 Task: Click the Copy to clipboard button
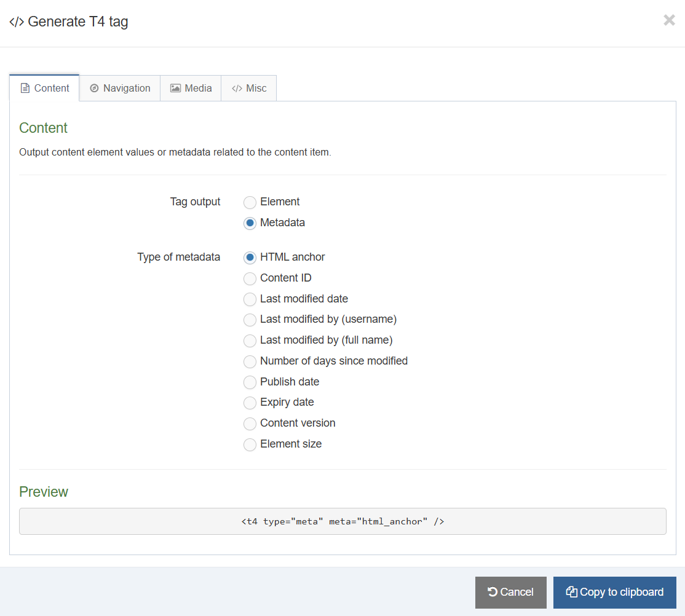614,592
